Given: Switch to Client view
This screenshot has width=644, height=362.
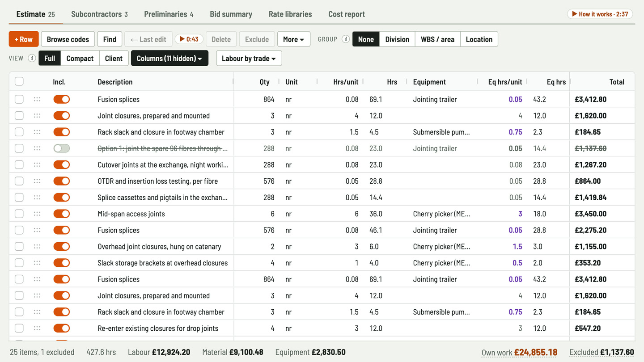Looking at the screenshot, I should pos(114,58).
